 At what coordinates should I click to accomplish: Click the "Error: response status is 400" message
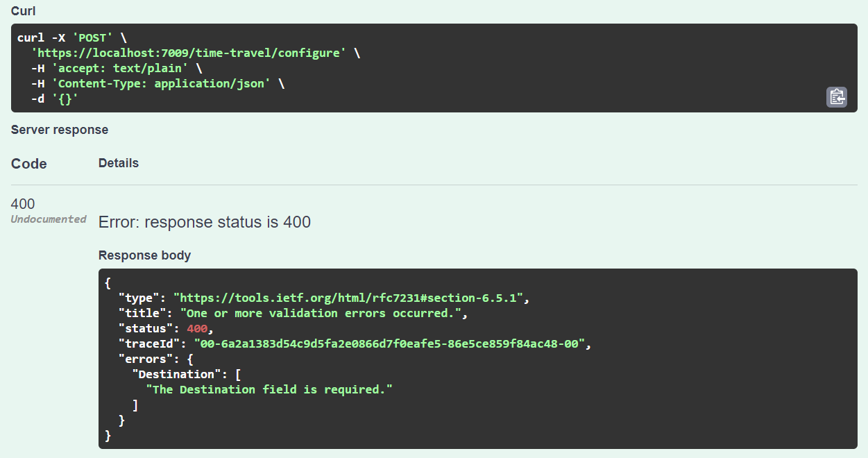(x=205, y=222)
